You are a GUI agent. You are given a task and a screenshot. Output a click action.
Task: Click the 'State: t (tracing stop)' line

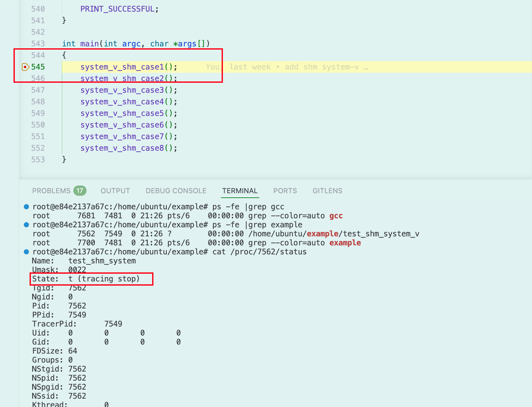point(86,279)
